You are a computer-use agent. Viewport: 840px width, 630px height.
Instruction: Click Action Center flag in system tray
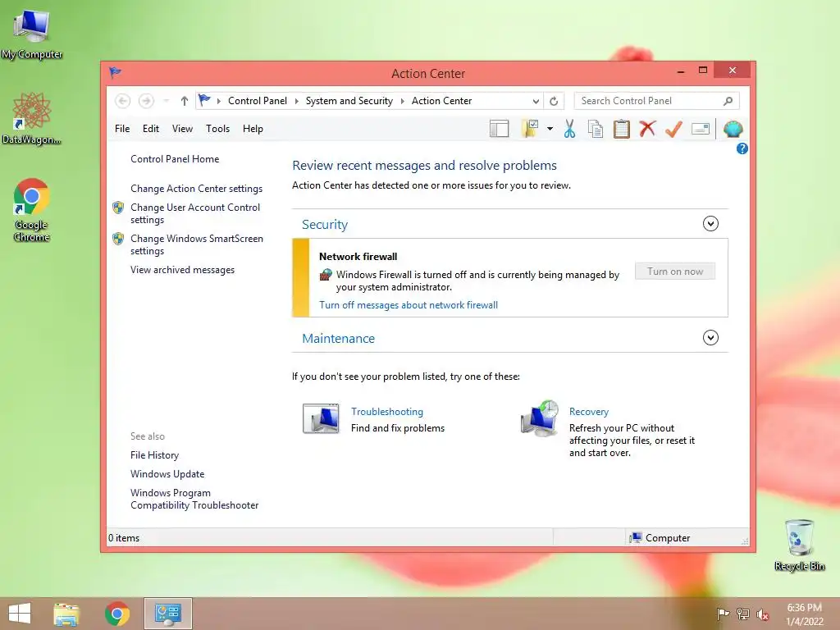(x=723, y=614)
